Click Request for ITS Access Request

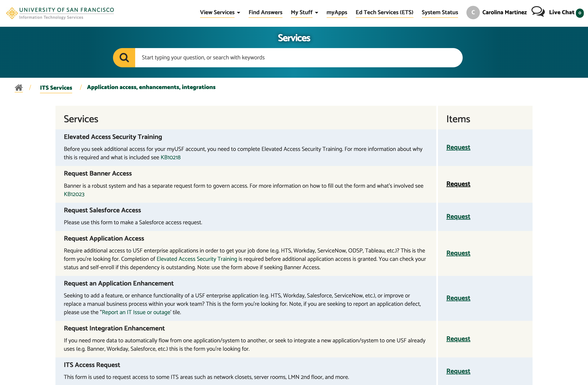(x=458, y=371)
